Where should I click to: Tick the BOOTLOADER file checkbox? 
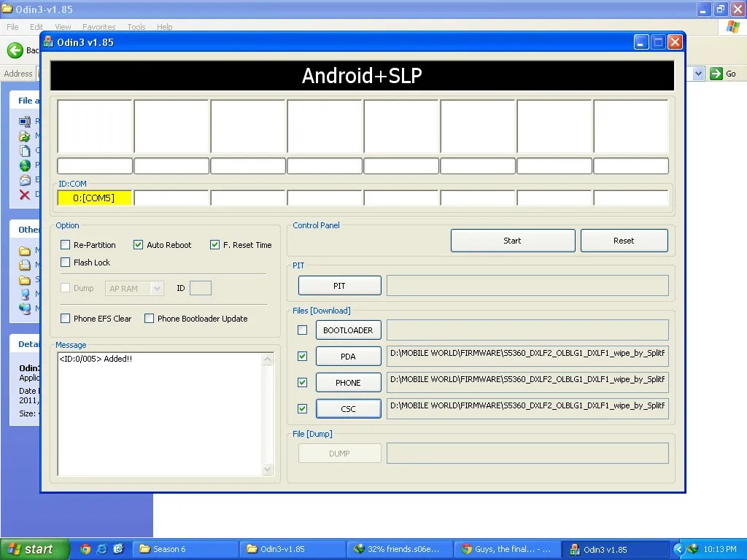point(303,330)
